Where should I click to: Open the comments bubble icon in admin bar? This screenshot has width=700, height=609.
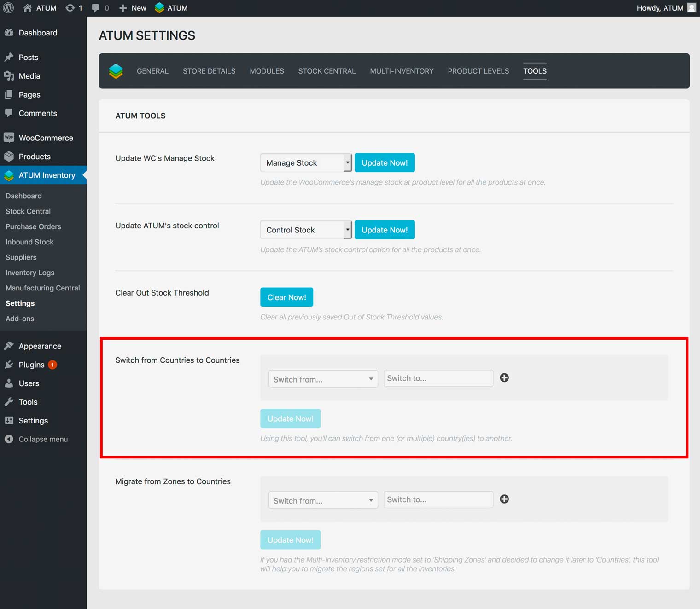click(95, 8)
